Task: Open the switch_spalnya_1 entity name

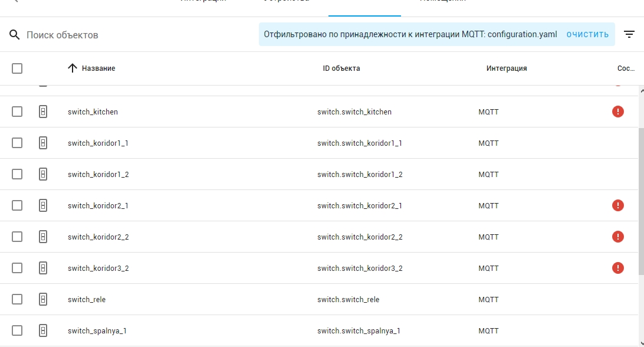Action: coord(97,330)
